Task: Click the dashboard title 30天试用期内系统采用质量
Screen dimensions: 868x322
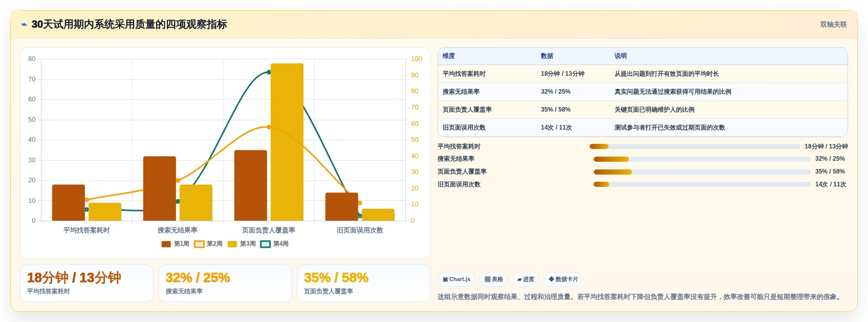Action: coord(129,25)
